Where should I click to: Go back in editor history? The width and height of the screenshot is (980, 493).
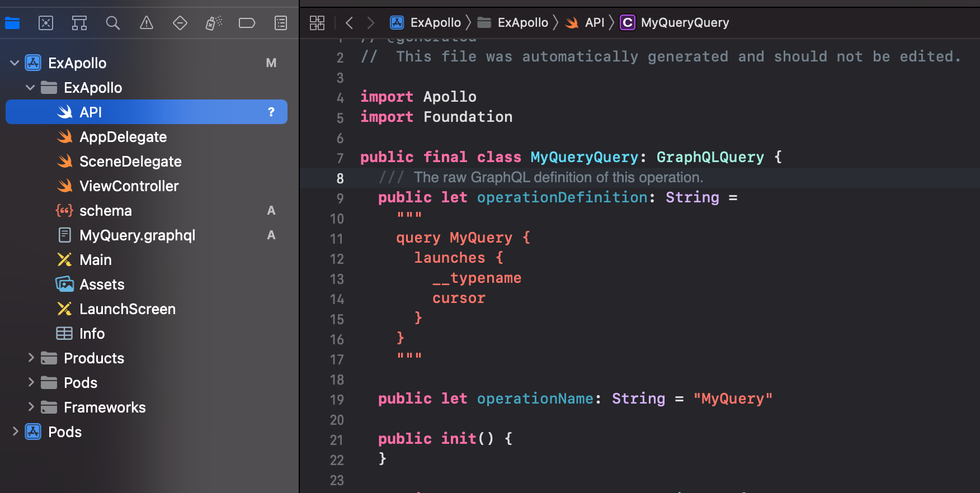tap(350, 23)
